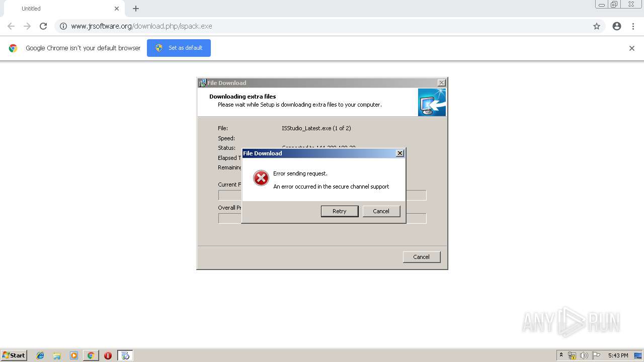
Task: Click the Chrome logo in info bar
Action: [13, 48]
